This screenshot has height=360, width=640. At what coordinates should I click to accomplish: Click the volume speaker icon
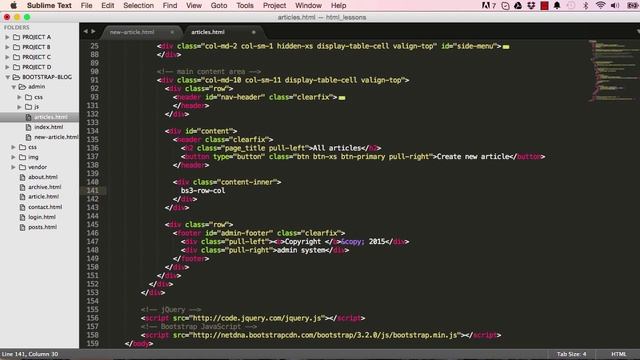(615, 5)
